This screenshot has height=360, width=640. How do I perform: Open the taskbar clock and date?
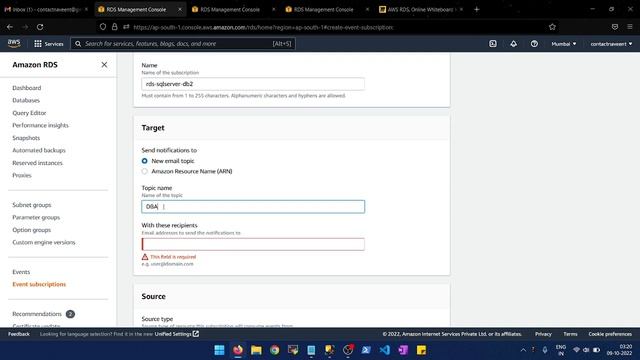click(620, 350)
